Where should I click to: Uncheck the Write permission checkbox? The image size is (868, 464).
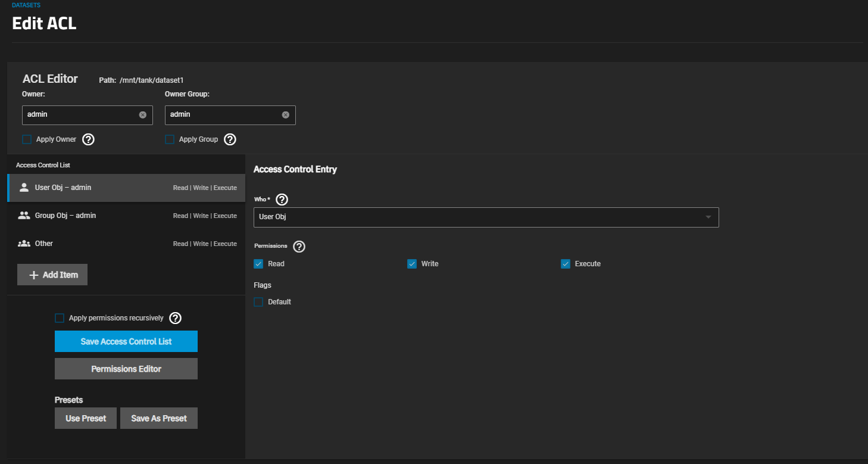click(412, 264)
